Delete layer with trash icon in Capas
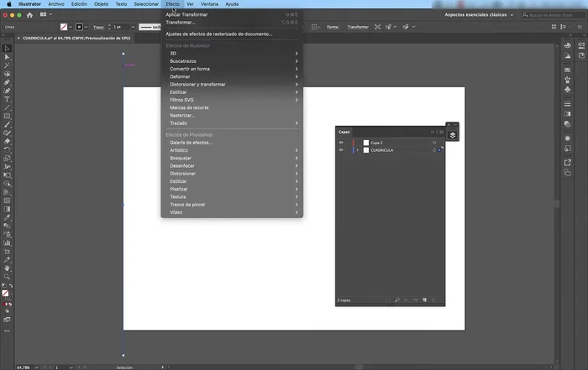Viewport: 588px width, 370px height. pos(434,300)
